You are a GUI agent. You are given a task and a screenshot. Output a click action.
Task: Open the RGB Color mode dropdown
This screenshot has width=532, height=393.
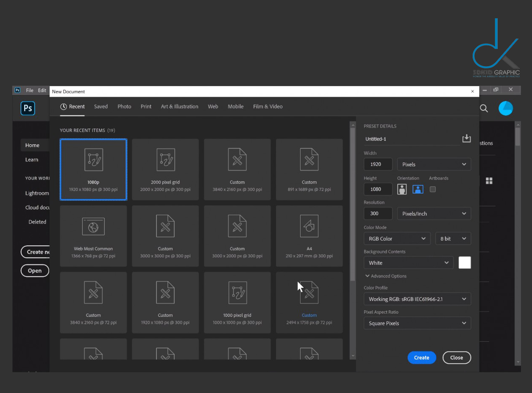pos(397,239)
